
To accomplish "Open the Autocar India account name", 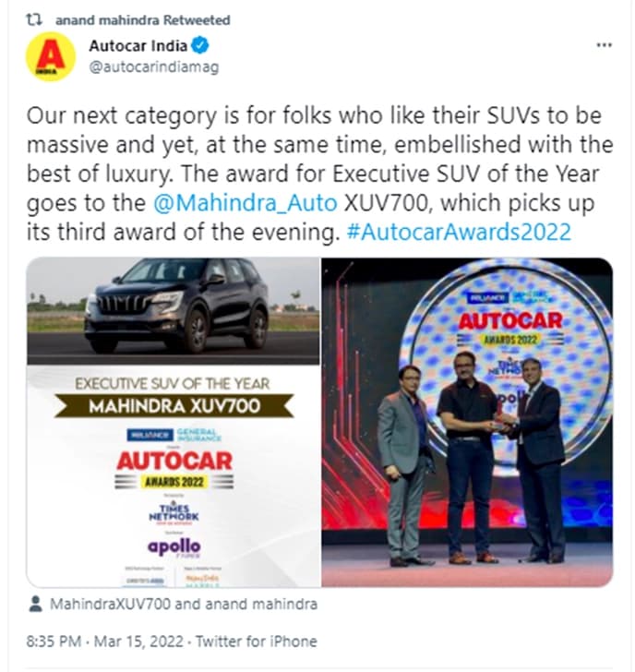I will point(138,45).
